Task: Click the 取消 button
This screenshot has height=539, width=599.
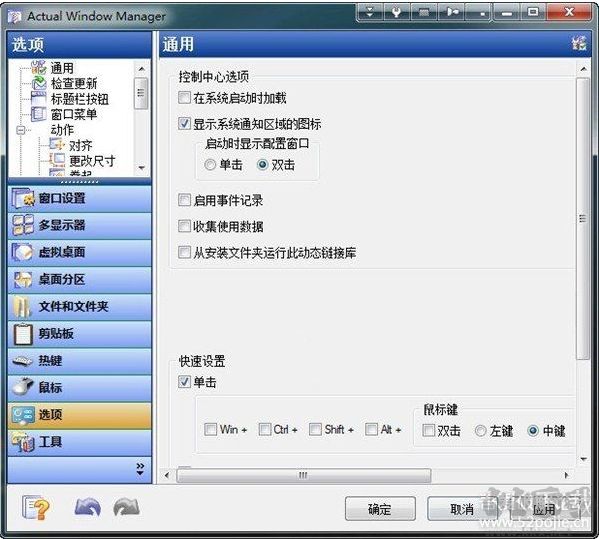Action: pyautogui.click(x=462, y=508)
